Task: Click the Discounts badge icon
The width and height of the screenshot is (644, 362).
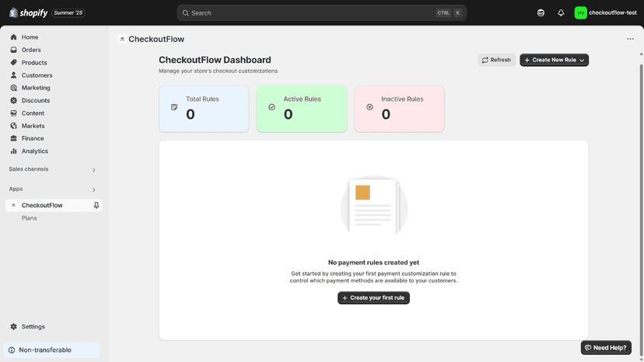Action: coord(13,100)
